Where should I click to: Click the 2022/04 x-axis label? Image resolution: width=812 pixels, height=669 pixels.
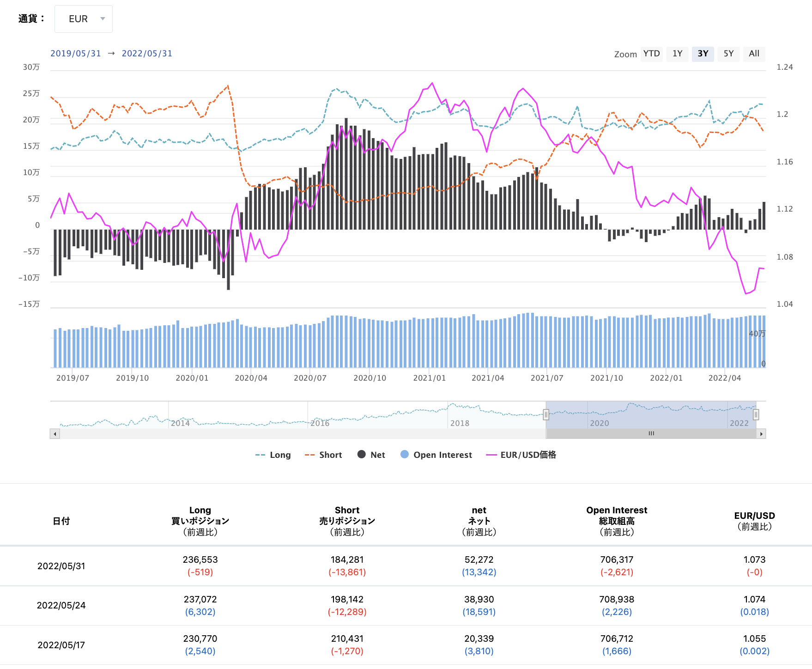(725, 378)
